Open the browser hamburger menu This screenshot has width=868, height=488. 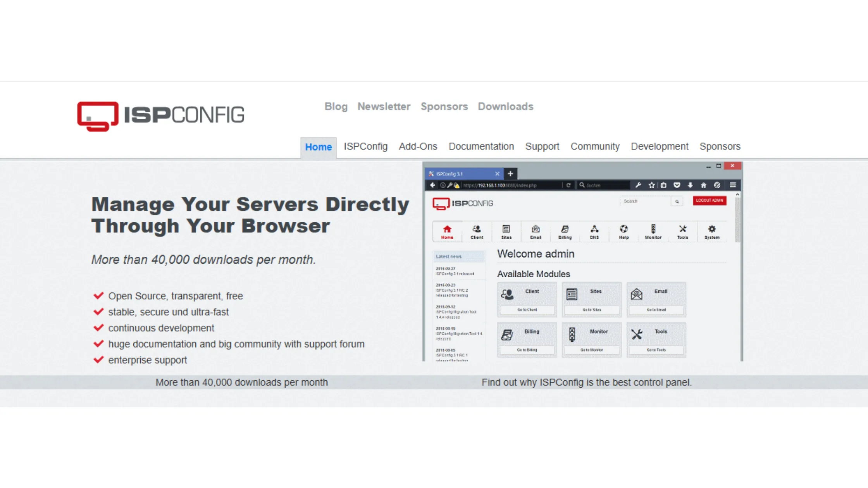click(733, 185)
